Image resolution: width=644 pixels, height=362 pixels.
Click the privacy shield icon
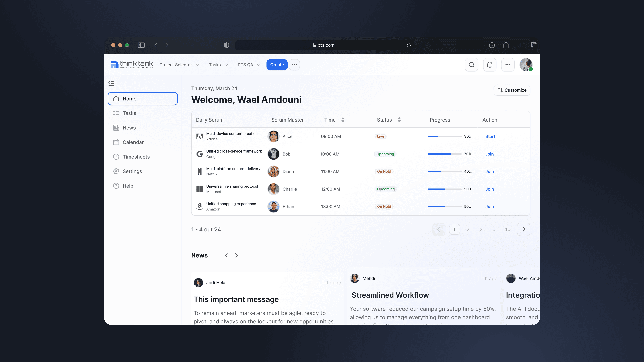tap(227, 45)
